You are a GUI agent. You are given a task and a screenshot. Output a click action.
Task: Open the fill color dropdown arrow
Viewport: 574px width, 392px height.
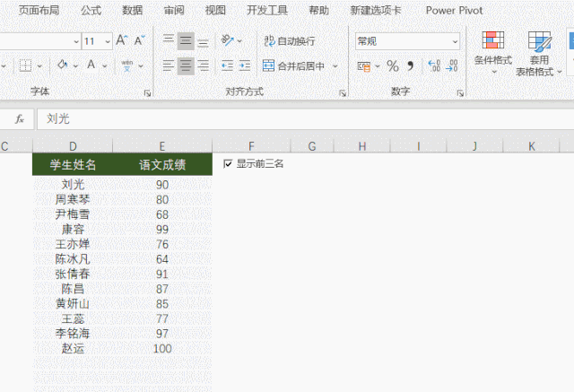[x=75, y=66]
